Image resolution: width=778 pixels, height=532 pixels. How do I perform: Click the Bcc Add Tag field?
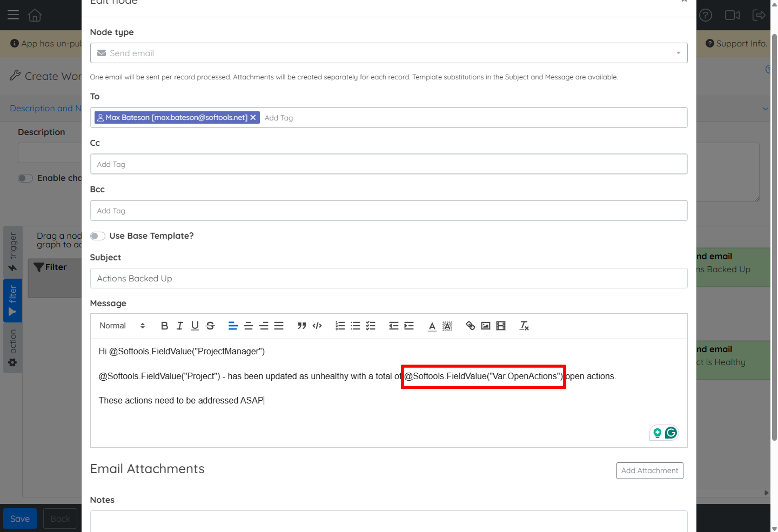pos(389,210)
